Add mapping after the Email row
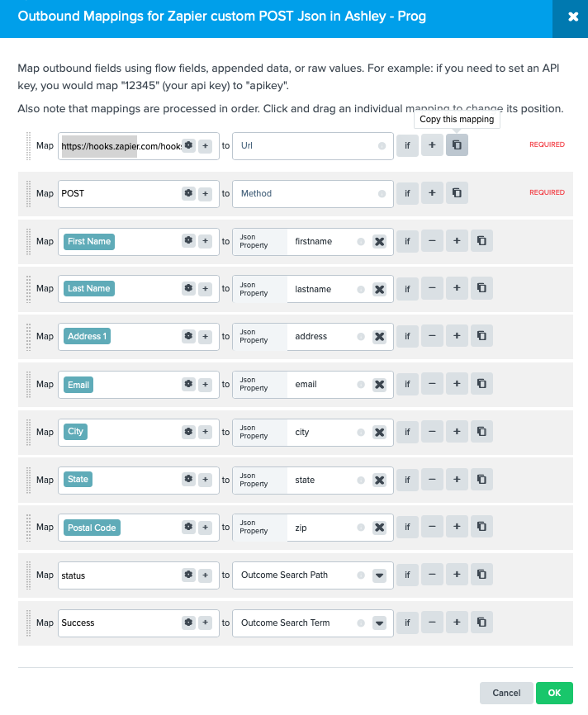588x715 pixels. click(x=457, y=384)
